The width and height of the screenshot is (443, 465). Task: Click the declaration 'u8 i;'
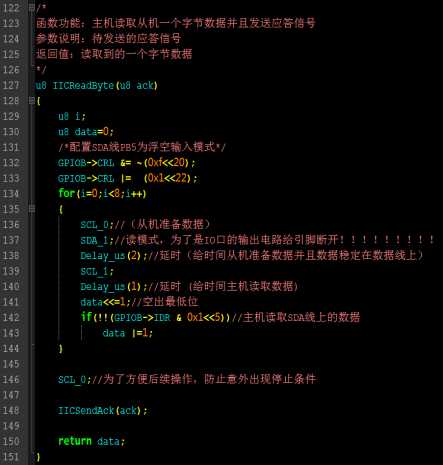click(72, 116)
